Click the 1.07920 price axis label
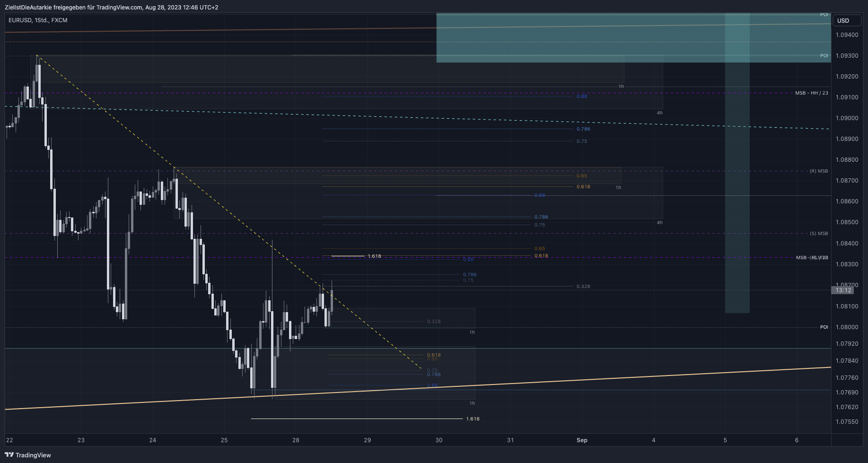This screenshot has width=868, height=463. 847,344
